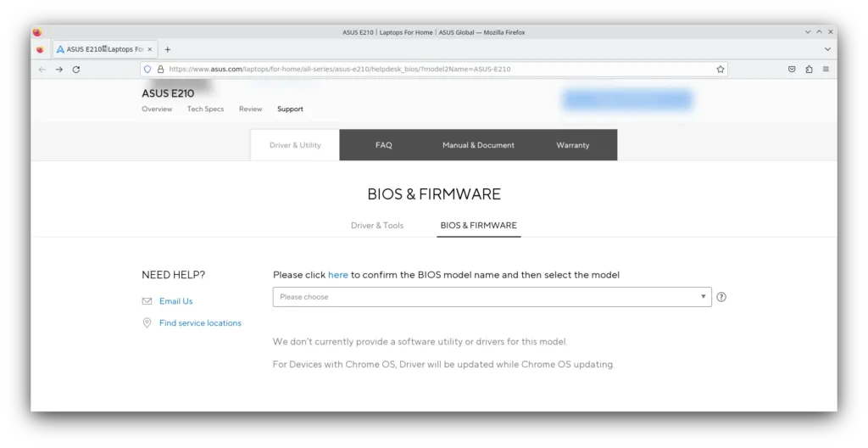Open the Support link
The image size is (868, 448).
point(290,109)
